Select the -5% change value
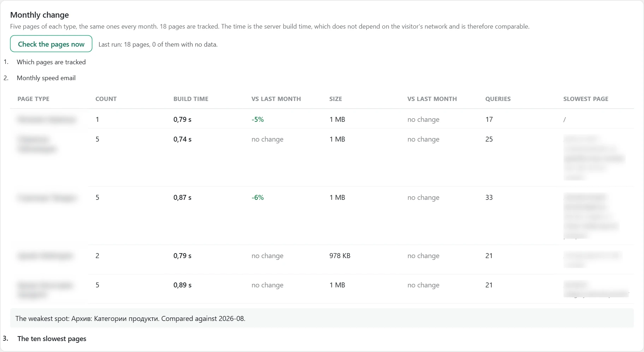The height and width of the screenshot is (352, 644). pyautogui.click(x=258, y=119)
